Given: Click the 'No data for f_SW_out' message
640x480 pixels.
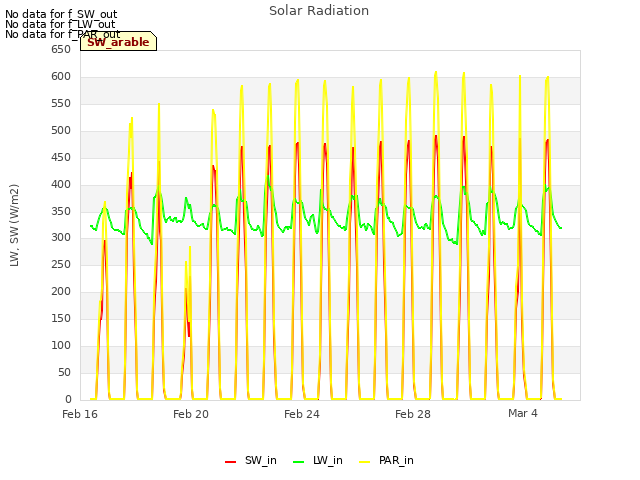Looking at the screenshot, I should (x=61, y=14).
